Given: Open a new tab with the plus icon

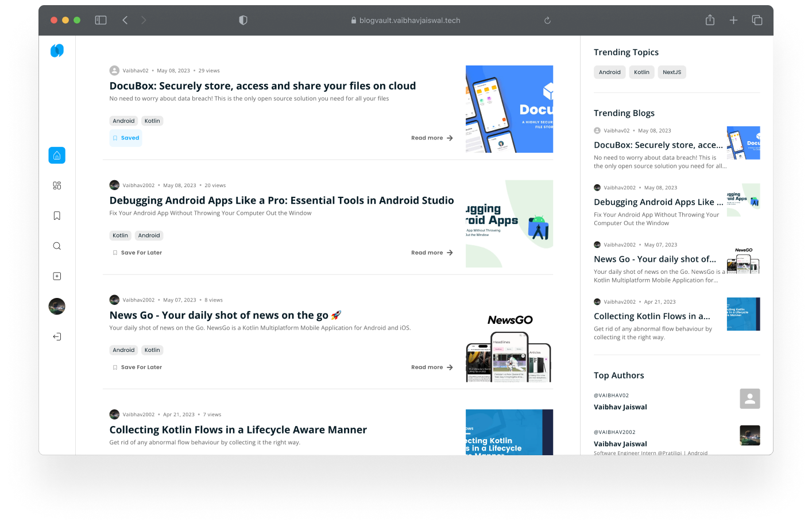Looking at the screenshot, I should 733,20.
